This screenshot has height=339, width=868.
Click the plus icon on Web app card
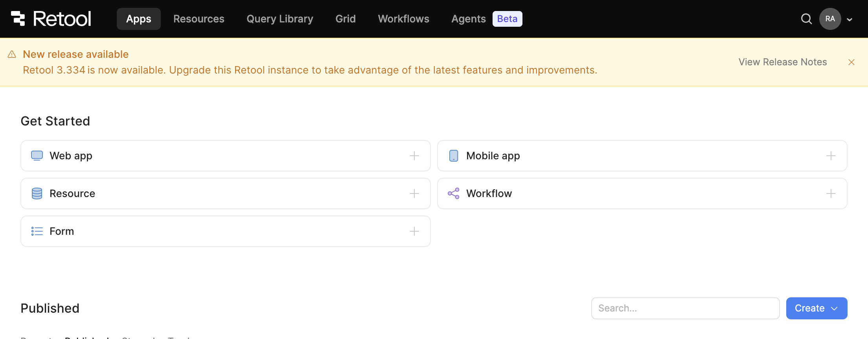(414, 156)
